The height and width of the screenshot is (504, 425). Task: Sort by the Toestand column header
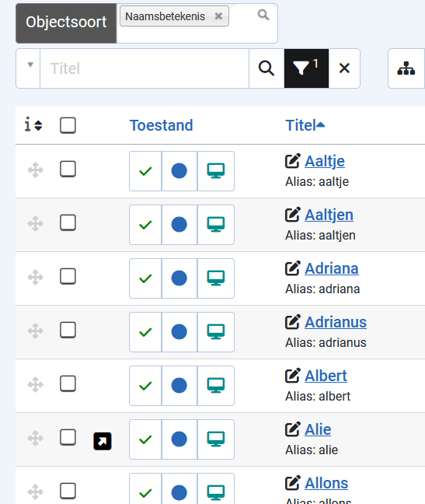(161, 125)
